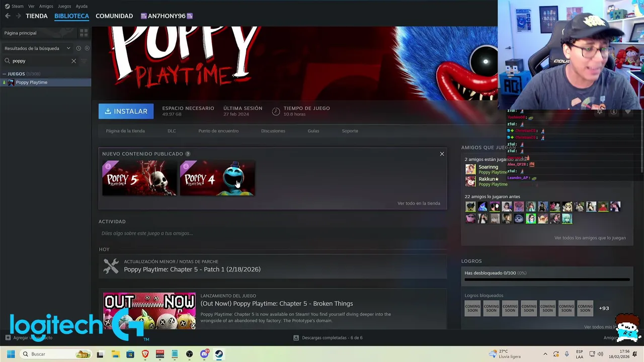
Task: Click the blue INSTALAR button
Action: click(126, 111)
